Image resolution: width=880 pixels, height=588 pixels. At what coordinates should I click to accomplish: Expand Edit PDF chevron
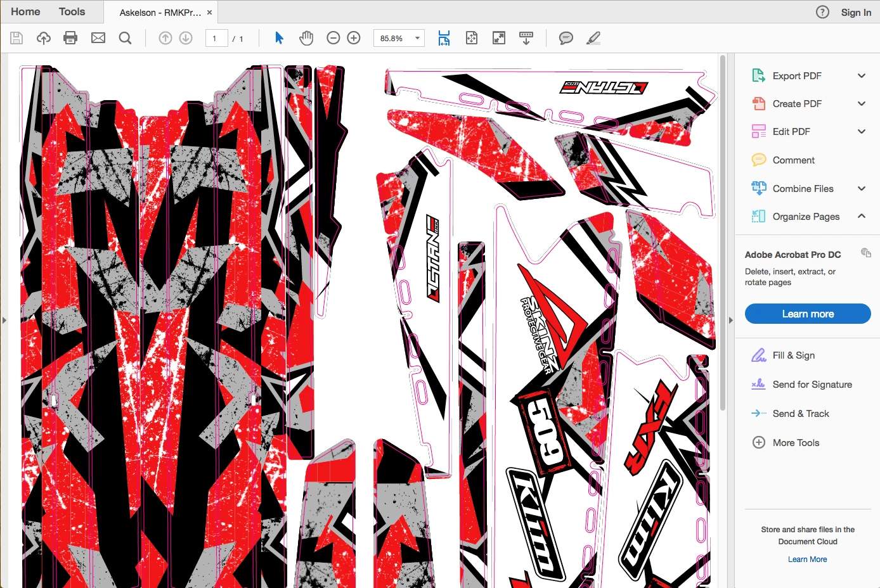[x=862, y=131]
